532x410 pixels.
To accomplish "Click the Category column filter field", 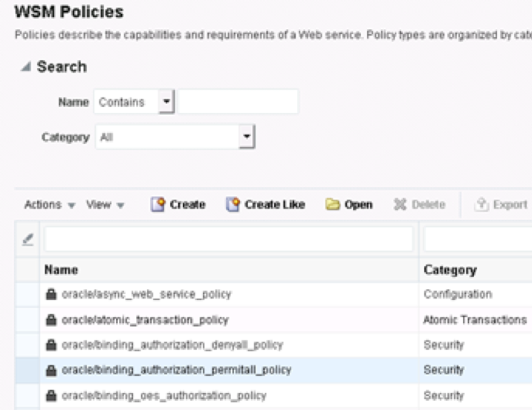I will click(478, 239).
